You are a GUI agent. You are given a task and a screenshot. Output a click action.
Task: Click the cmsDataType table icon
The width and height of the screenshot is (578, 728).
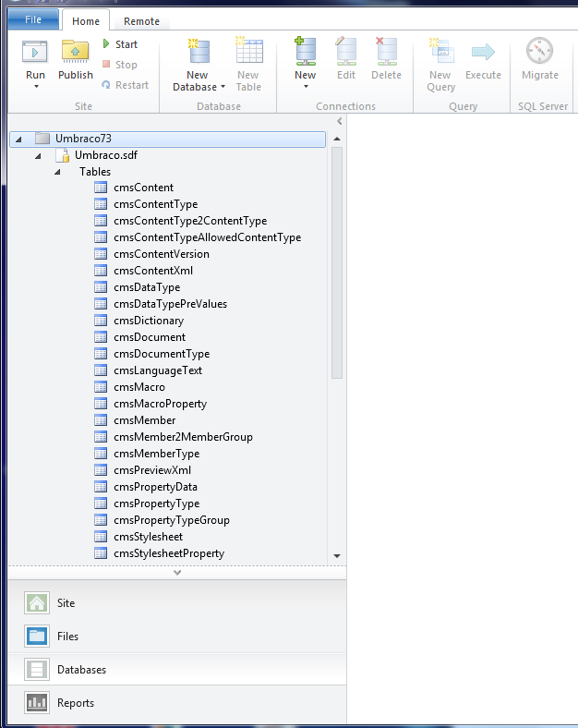point(101,287)
